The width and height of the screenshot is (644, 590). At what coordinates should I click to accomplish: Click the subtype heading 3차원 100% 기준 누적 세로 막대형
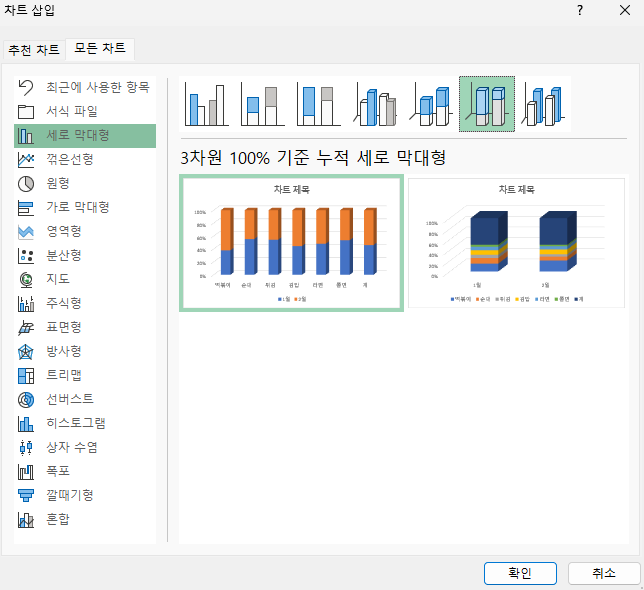(x=313, y=158)
